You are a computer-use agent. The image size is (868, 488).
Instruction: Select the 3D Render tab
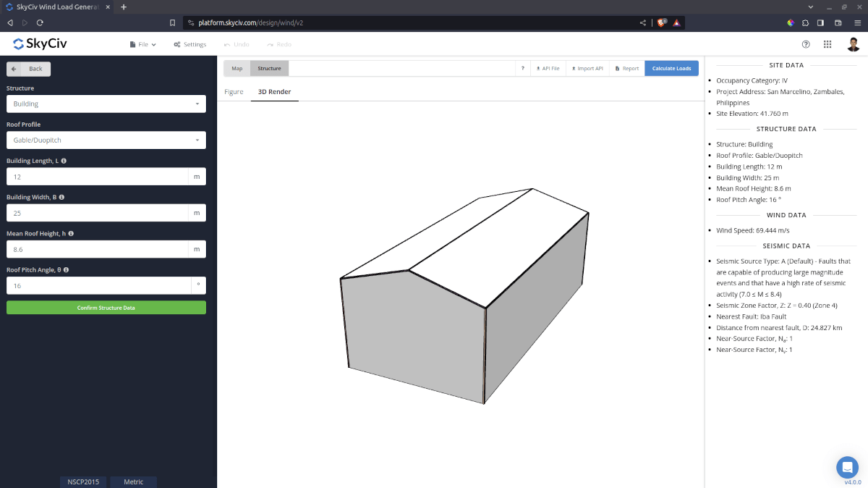point(274,92)
